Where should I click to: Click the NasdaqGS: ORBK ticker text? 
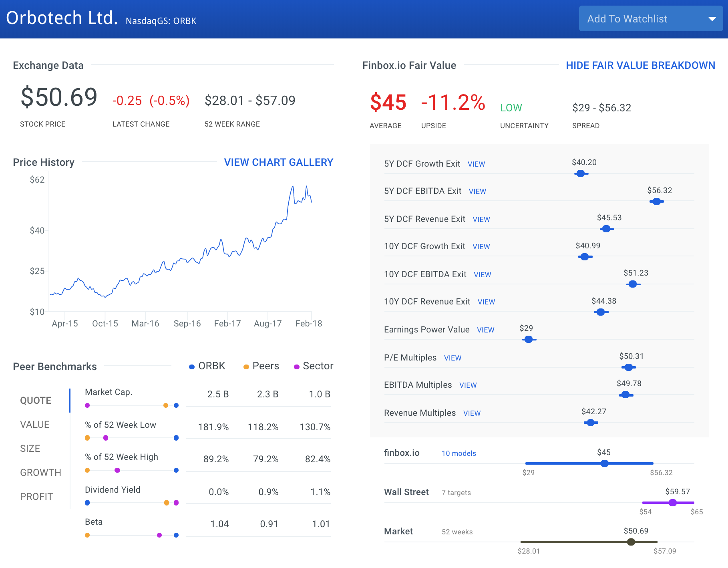pyautogui.click(x=161, y=21)
